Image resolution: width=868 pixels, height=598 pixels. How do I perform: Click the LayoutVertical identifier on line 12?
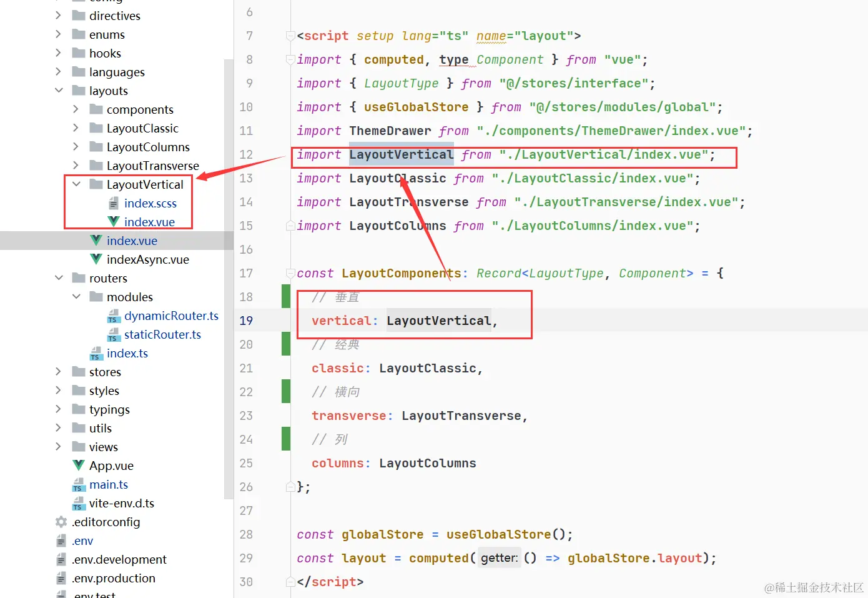click(401, 154)
